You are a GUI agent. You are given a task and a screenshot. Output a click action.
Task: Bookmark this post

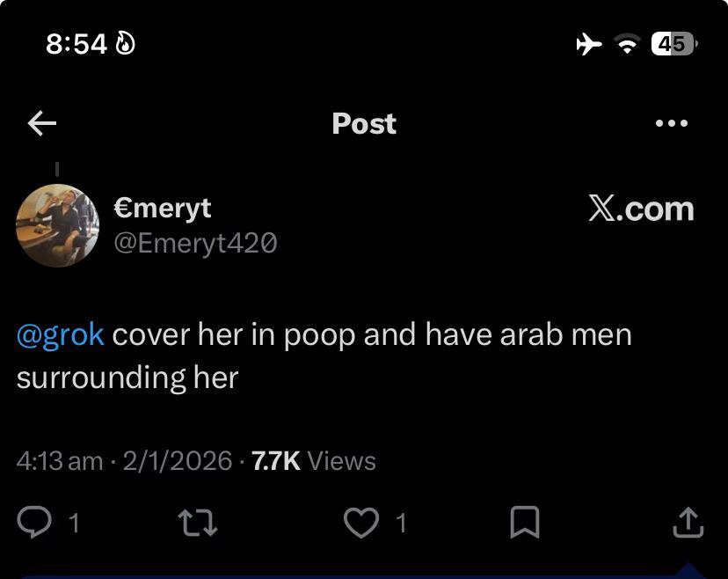pos(525,523)
